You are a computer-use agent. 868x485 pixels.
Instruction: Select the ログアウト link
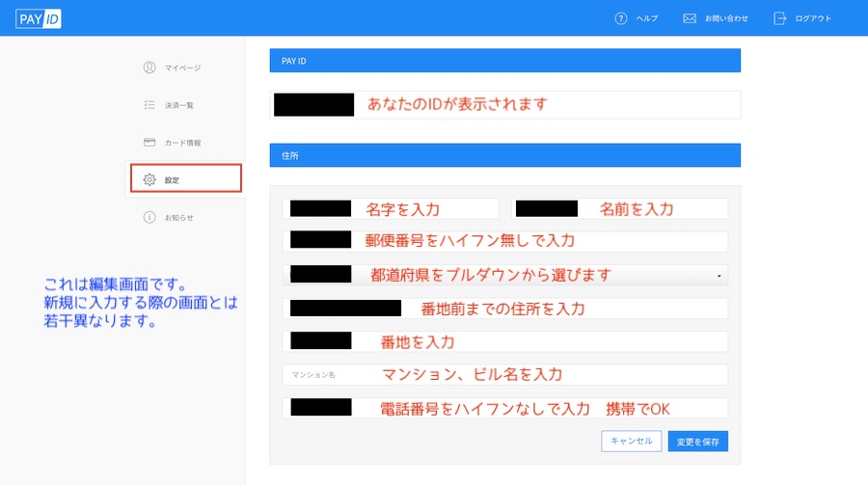coord(813,18)
